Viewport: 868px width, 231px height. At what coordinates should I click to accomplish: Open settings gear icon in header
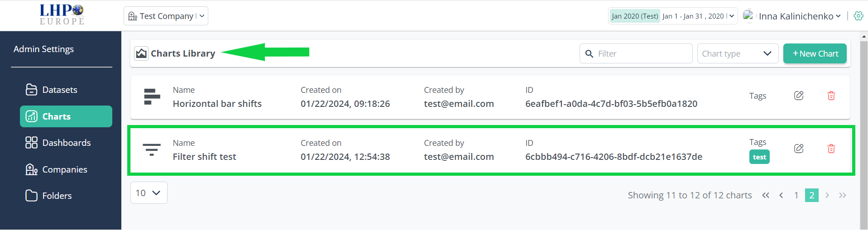click(x=858, y=16)
